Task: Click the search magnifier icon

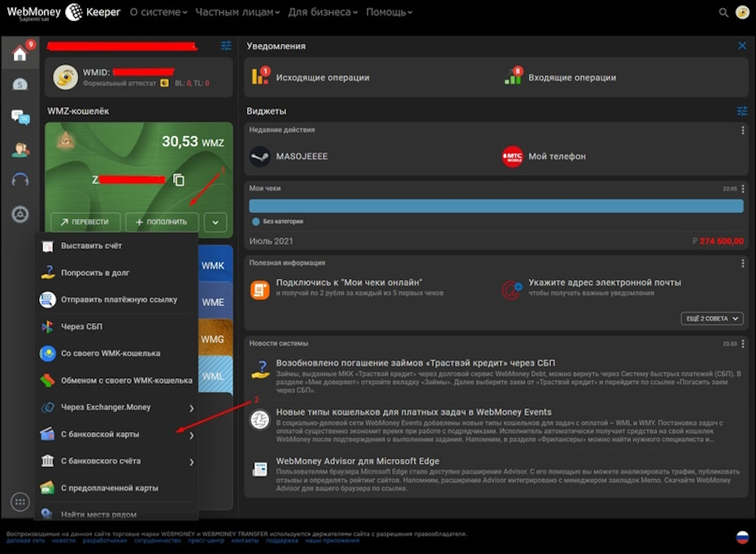Action: click(x=723, y=12)
